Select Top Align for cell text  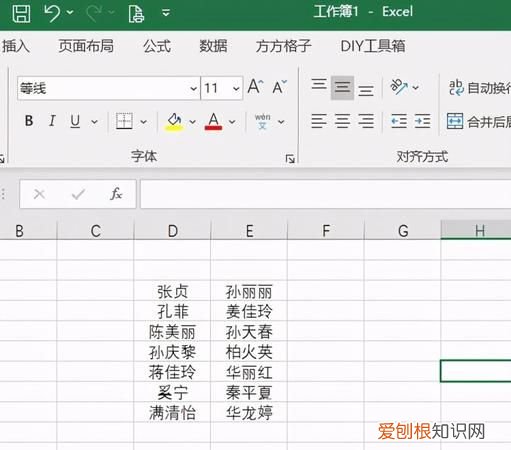[319, 85]
